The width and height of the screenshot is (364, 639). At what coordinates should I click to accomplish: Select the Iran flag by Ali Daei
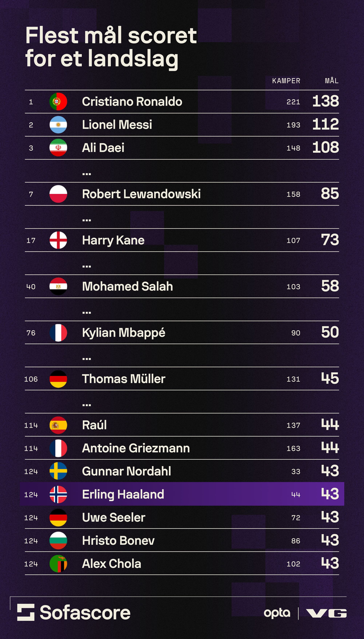[58, 147]
